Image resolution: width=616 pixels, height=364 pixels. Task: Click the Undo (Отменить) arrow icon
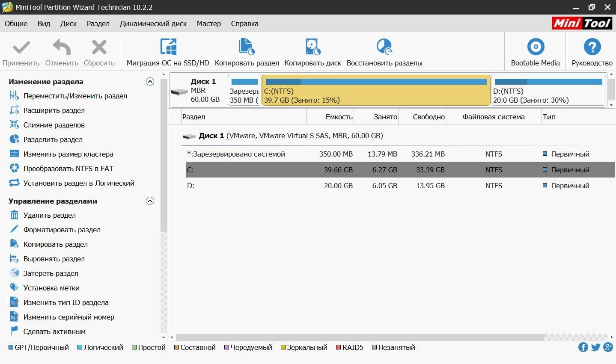(62, 47)
